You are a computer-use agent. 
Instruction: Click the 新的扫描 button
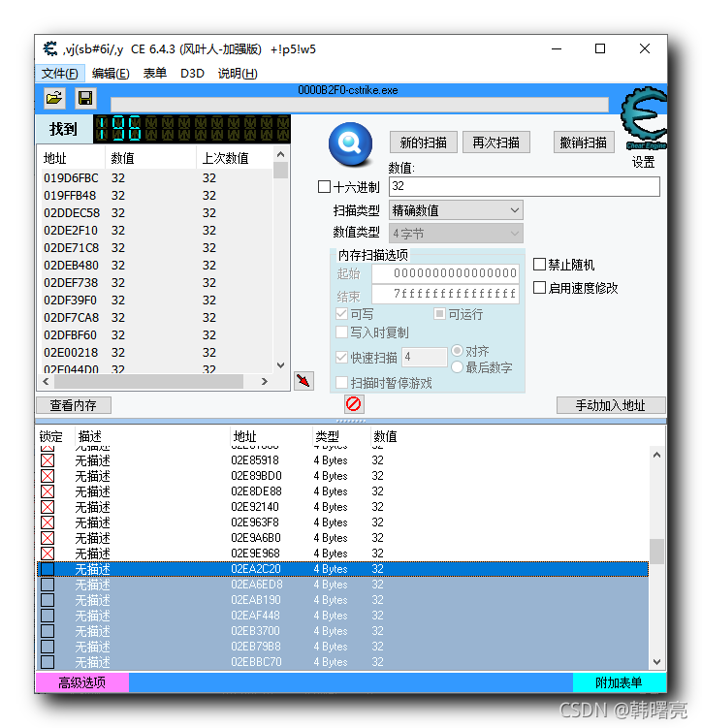pyautogui.click(x=424, y=142)
